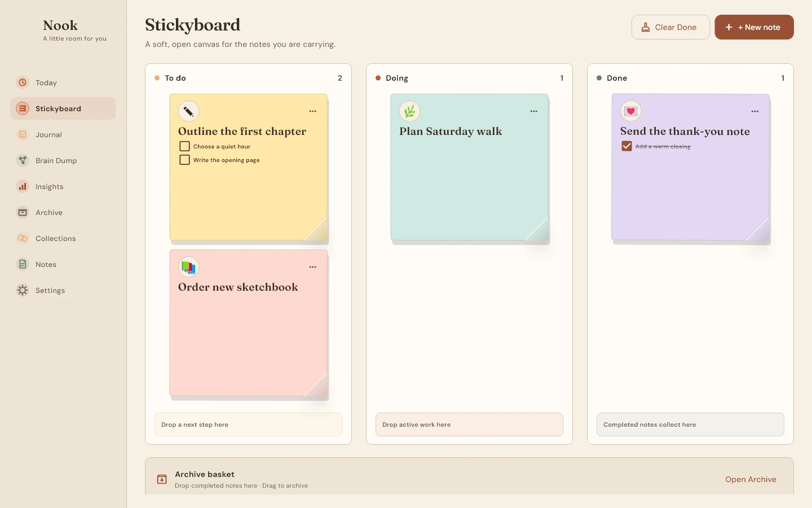Image resolution: width=812 pixels, height=508 pixels.
Task: Click the Today clock icon
Action: click(23, 82)
